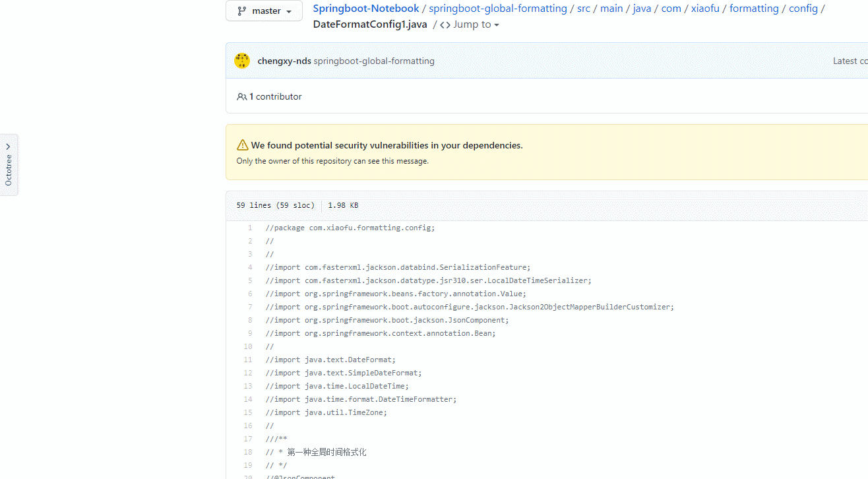The height and width of the screenshot is (479, 868).
Task: Select code line number 7
Action: 250,307
